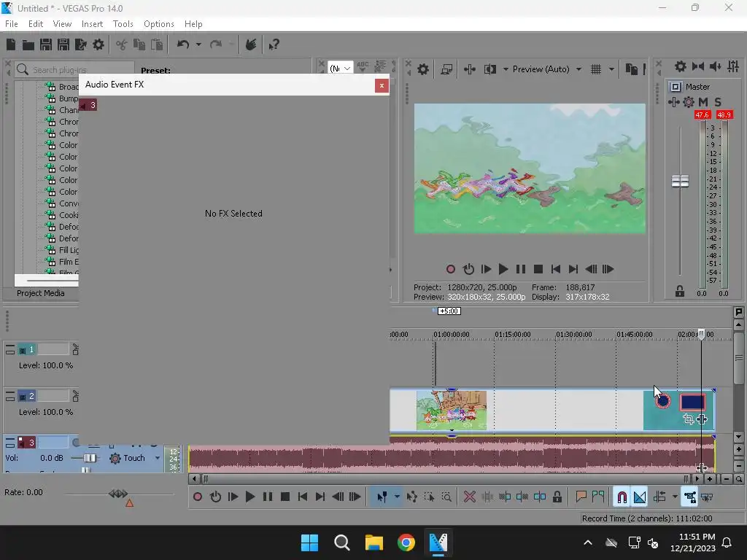Screen dimensions: 747x560
Task: Open the Edit menu
Action: pos(36,24)
